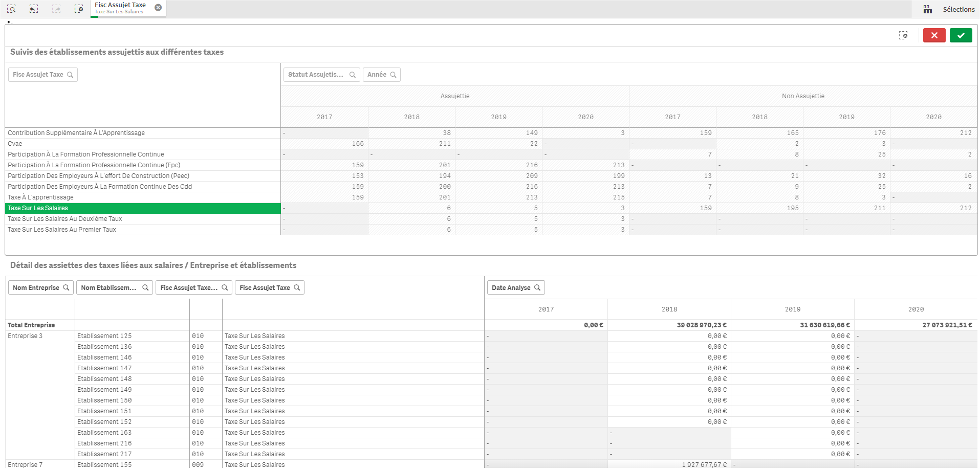This screenshot has height=471, width=980.
Task: Click the Fisc Assujet Taxe selection tab
Action: pyautogui.click(x=121, y=8)
